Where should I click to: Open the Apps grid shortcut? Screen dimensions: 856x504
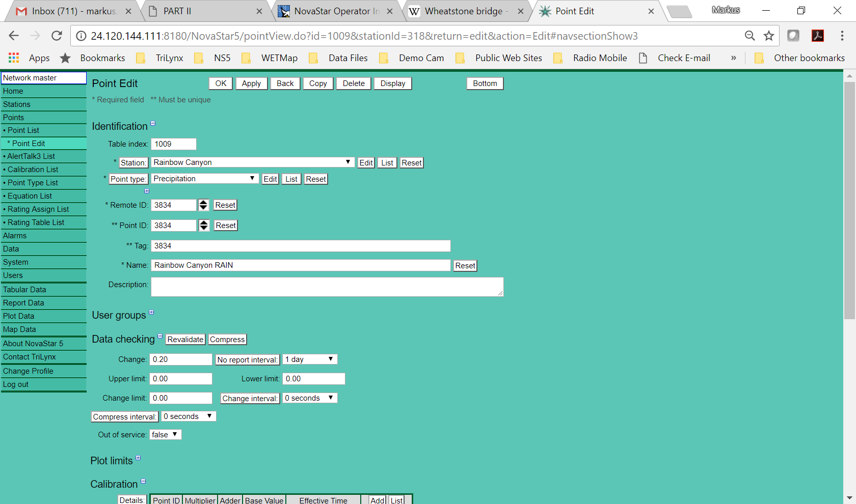tap(14, 58)
